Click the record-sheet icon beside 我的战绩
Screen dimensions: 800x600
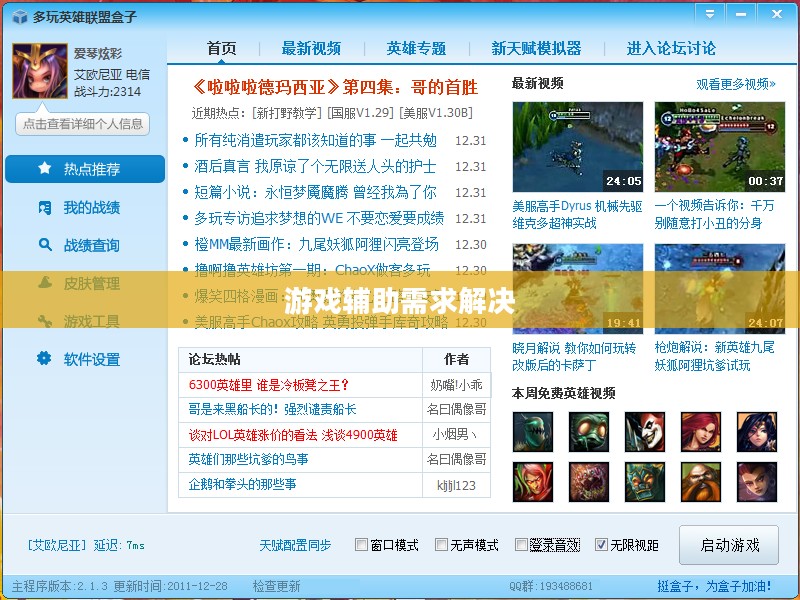45,207
